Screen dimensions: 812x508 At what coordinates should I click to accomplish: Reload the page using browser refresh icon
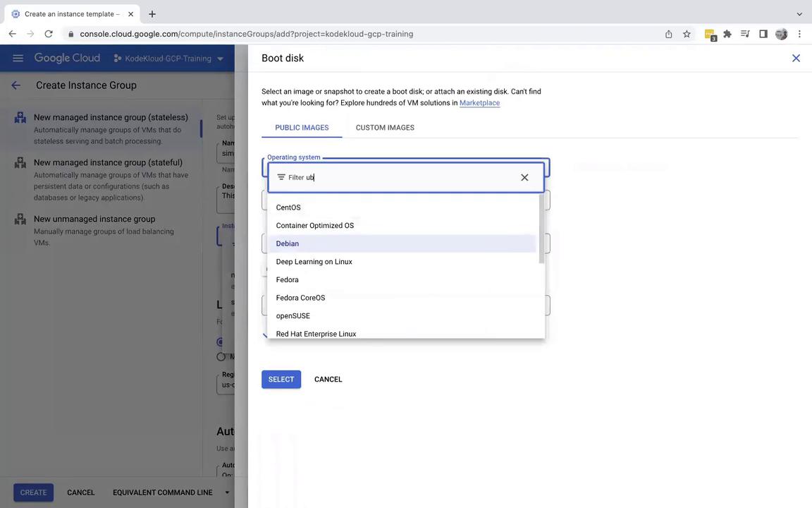point(49,34)
